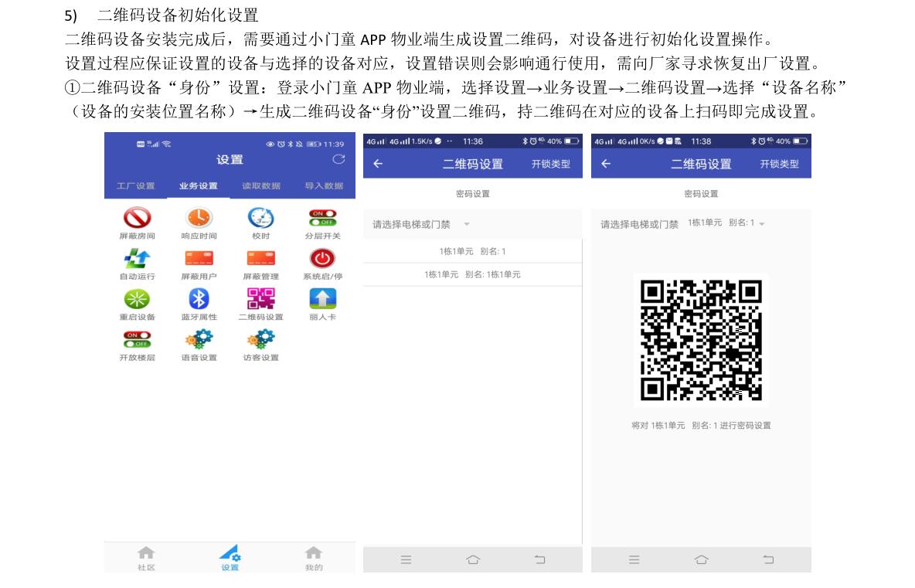Tap the 重启设备 green icon

tap(137, 299)
